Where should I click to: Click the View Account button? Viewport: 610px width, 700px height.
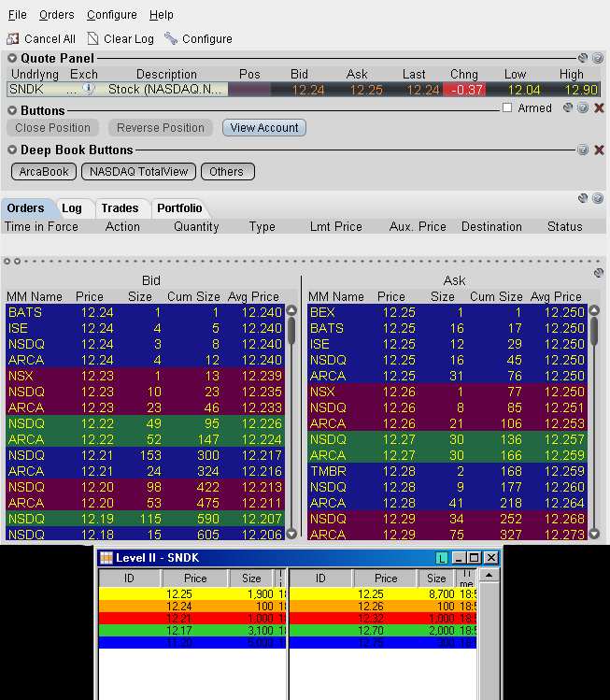click(x=264, y=128)
